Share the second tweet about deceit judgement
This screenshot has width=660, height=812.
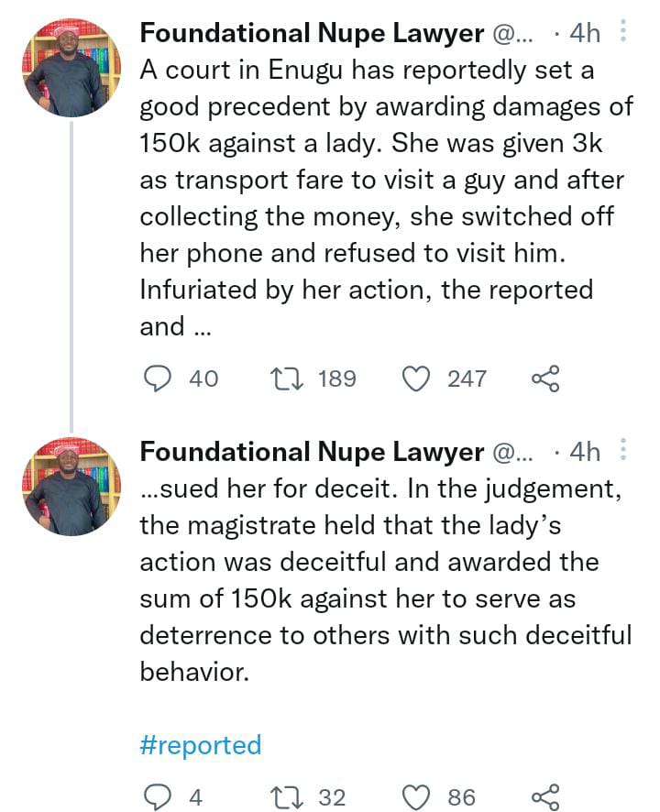544,797
